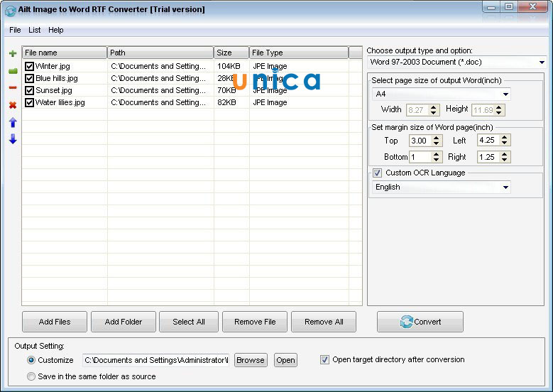553x392 pixels.
Task: Click JPE Image type in Water lilies row
Action: [270, 102]
